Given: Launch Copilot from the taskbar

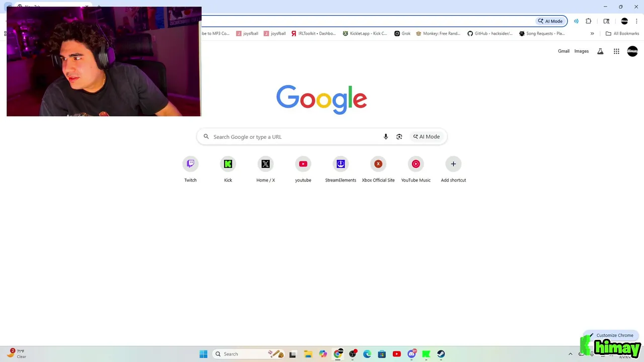Looking at the screenshot, I should point(323,354).
